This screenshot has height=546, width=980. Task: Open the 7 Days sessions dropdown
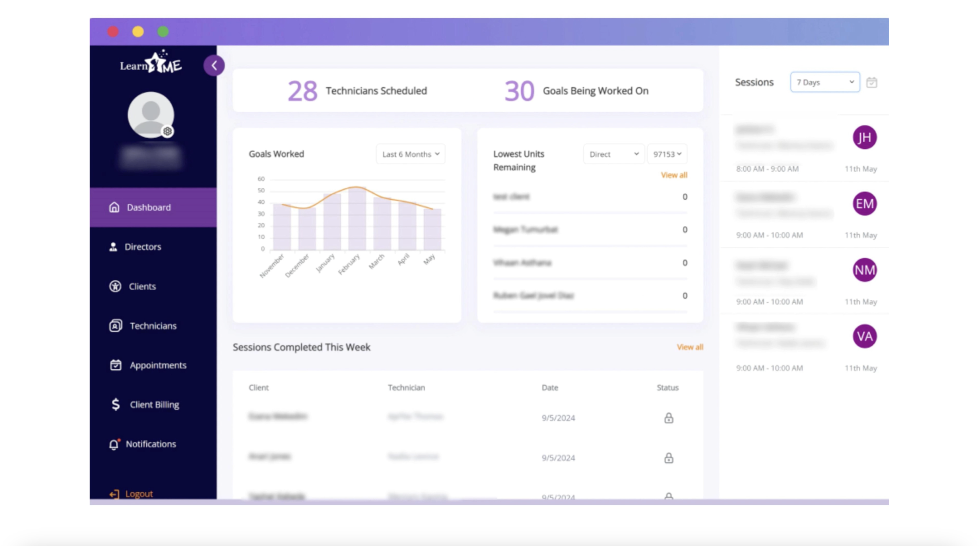pyautogui.click(x=825, y=82)
